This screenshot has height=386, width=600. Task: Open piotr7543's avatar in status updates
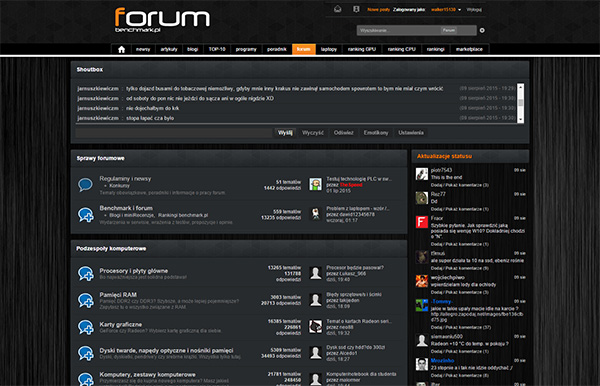(422, 174)
